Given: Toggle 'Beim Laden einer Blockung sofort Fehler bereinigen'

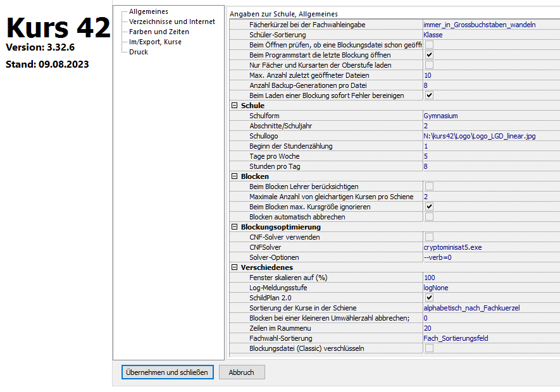Looking at the screenshot, I should (x=429, y=95).
